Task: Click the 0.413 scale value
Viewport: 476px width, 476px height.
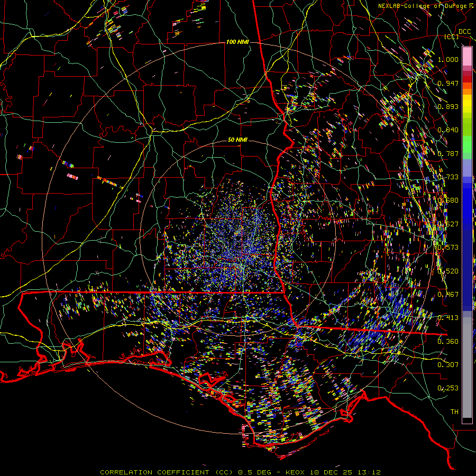Action: (448, 318)
